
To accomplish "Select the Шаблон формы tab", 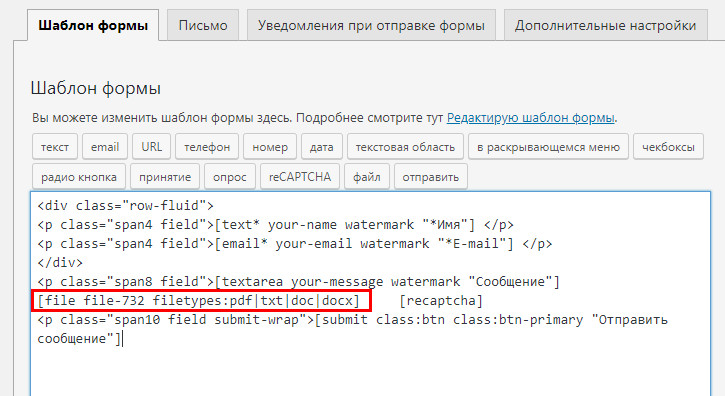I will click(93, 25).
